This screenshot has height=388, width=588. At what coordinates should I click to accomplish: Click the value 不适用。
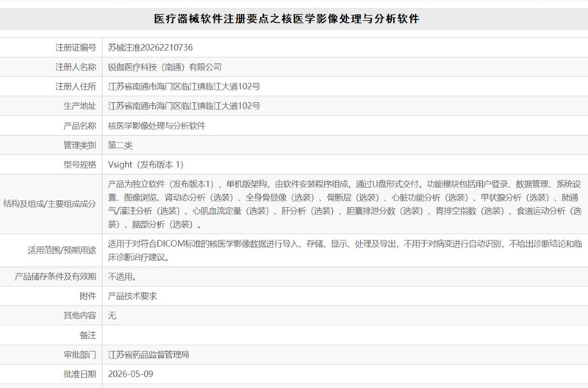[122, 276]
